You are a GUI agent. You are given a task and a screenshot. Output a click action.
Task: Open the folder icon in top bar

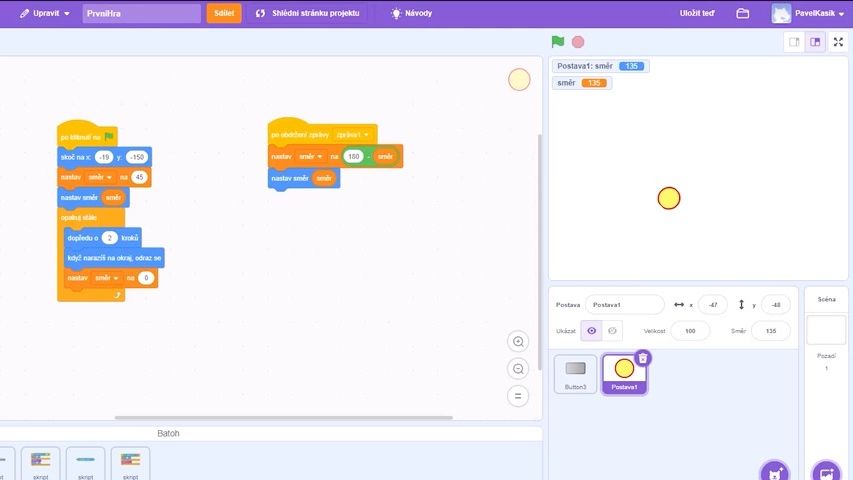coord(743,14)
